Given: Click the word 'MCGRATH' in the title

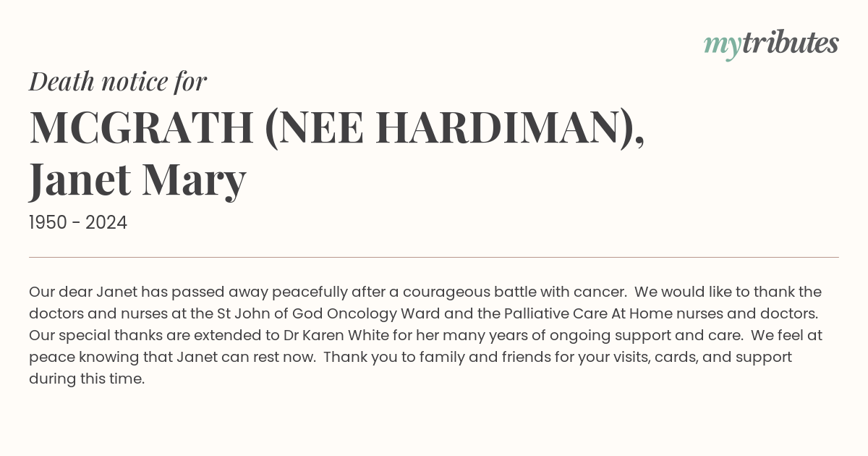Looking at the screenshot, I should coord(141,128).
